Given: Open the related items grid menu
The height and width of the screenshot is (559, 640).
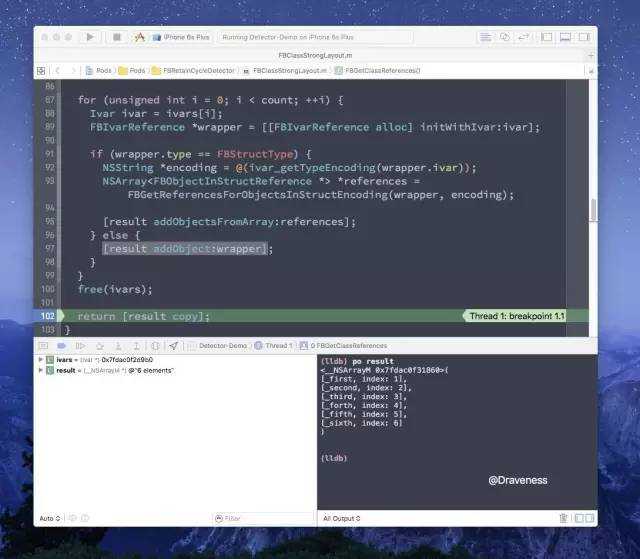Looking at the screenshot, I should (x=41, y=71).
